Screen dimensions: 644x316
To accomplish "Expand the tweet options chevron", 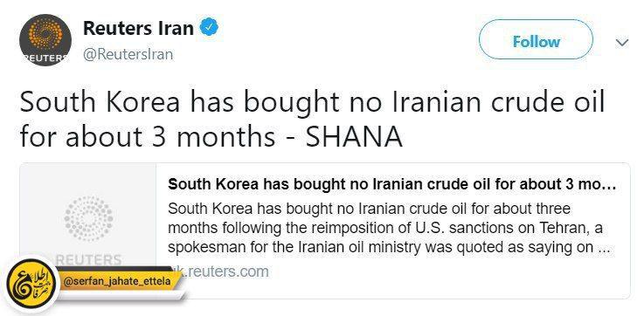I will pyautogui.click(x=623, y=42).
